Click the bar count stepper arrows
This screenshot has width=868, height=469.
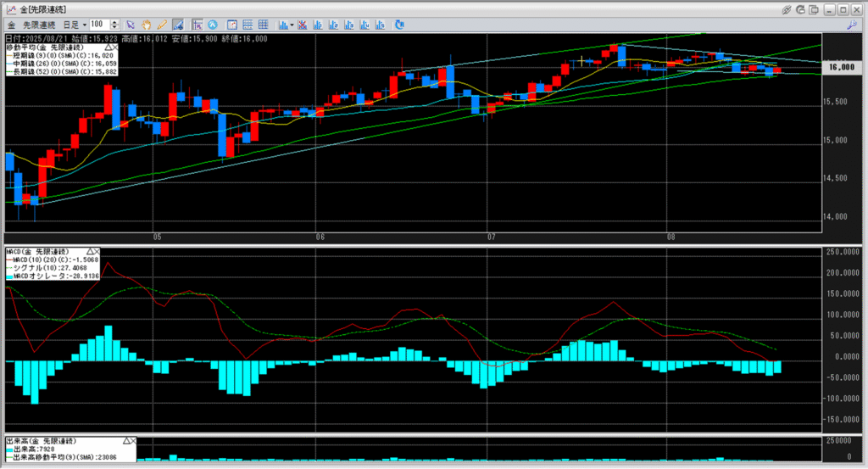click(114, 25)
